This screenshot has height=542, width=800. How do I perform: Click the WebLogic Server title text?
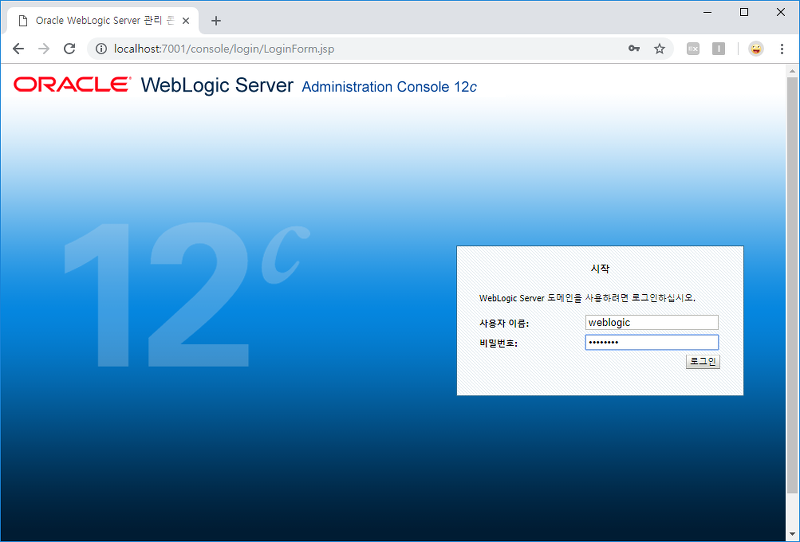tap(217, 85)
